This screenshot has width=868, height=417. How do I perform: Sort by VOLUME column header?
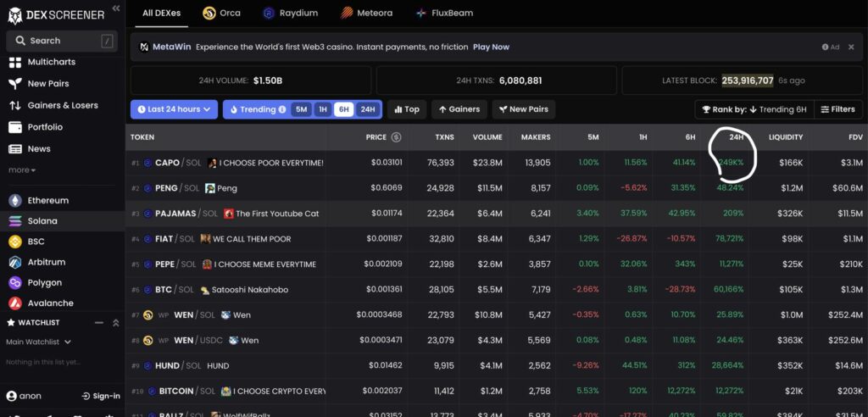coord(487,137)
